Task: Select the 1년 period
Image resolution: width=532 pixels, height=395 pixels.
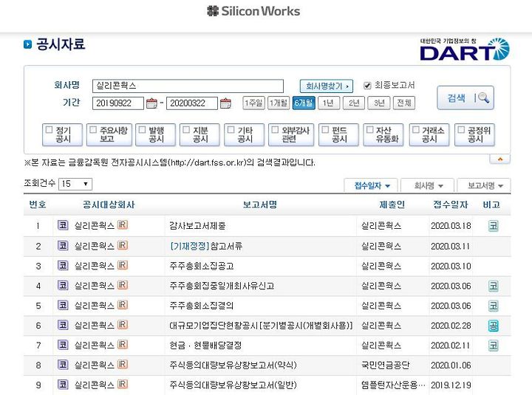Action: pyautogui.click(x=328, y=103)
